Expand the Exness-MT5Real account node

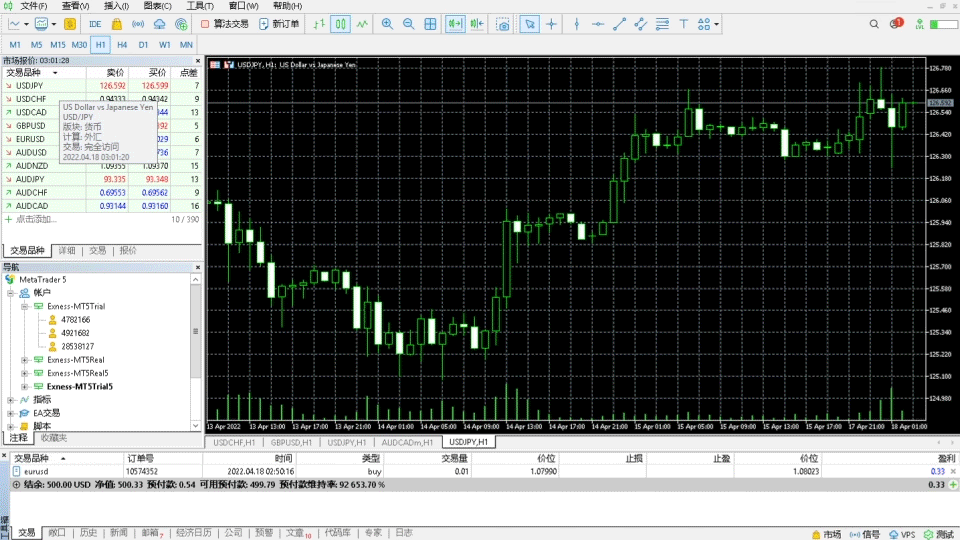[x=24, y=359]
